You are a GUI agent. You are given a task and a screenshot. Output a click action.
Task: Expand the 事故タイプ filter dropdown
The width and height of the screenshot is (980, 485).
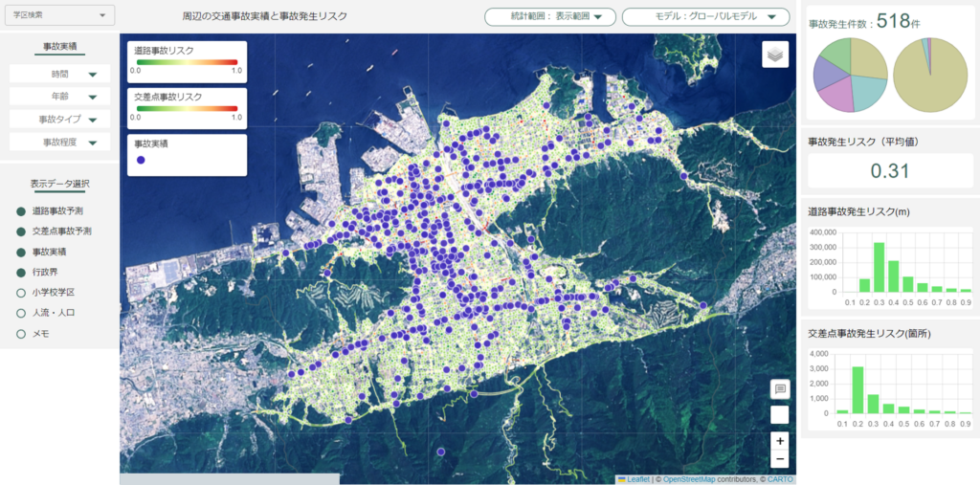click(x=60, y=120)
